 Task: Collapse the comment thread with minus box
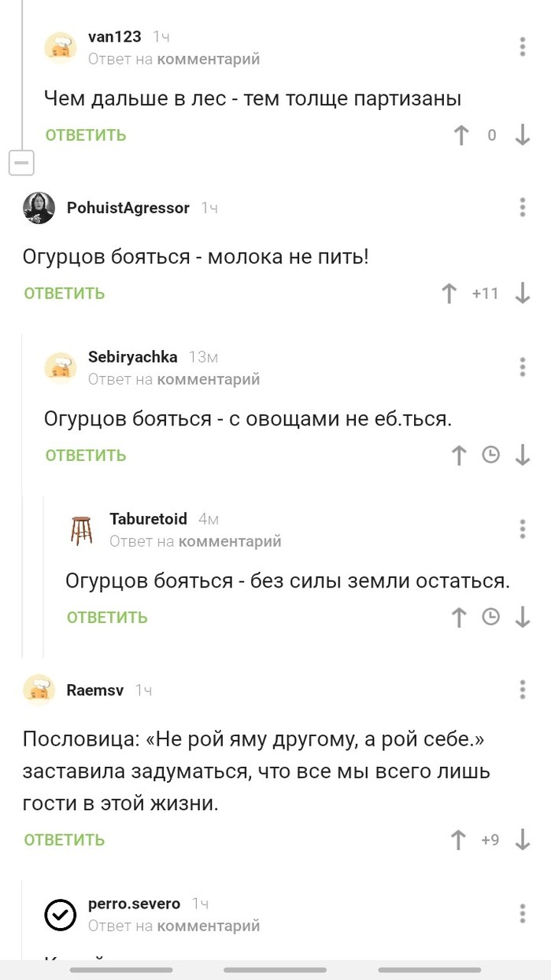click(21, 164)
